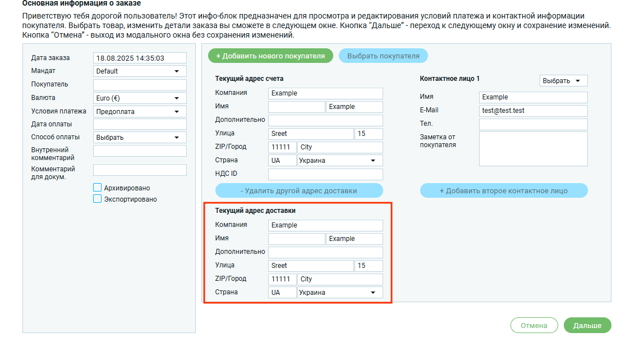Click the E-Mail field of contact person
Viewport: 644px width, 346px height.
533,111
